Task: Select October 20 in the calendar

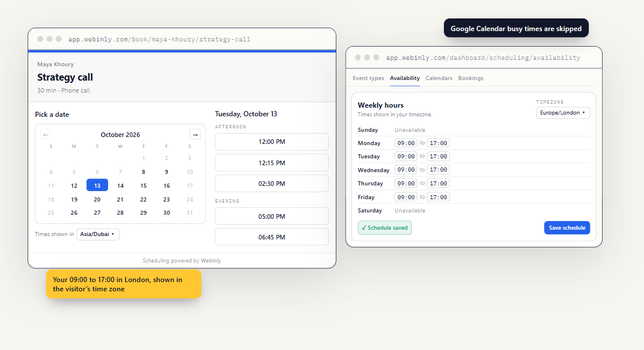Action: [x=97, y=200]
